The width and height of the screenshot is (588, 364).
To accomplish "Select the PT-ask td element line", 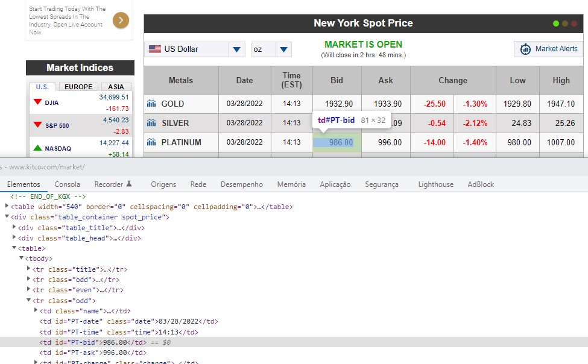I will (93, 353).
